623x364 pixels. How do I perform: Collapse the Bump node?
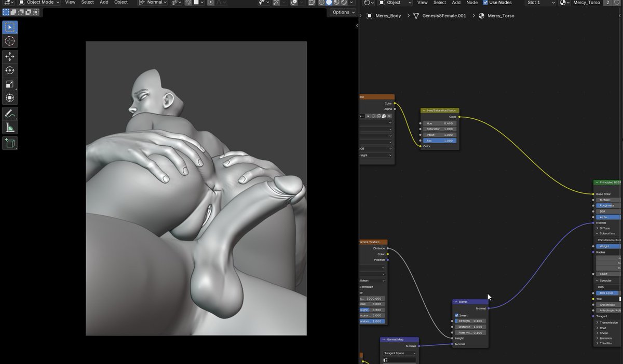[455, 301]
